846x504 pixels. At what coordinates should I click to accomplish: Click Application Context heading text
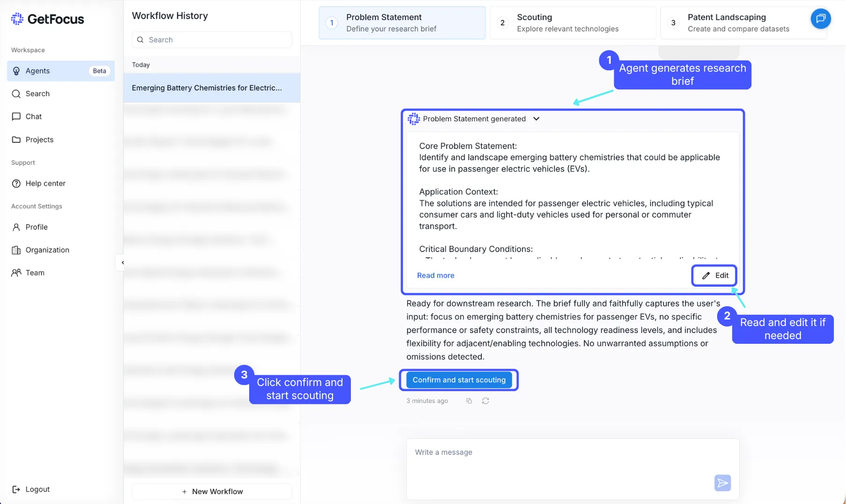point(459,192)
